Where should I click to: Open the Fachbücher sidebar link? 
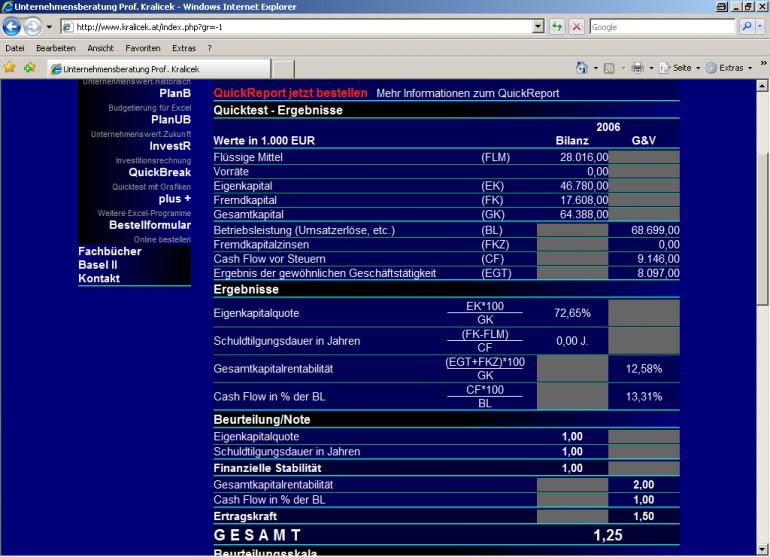point(109,251)
